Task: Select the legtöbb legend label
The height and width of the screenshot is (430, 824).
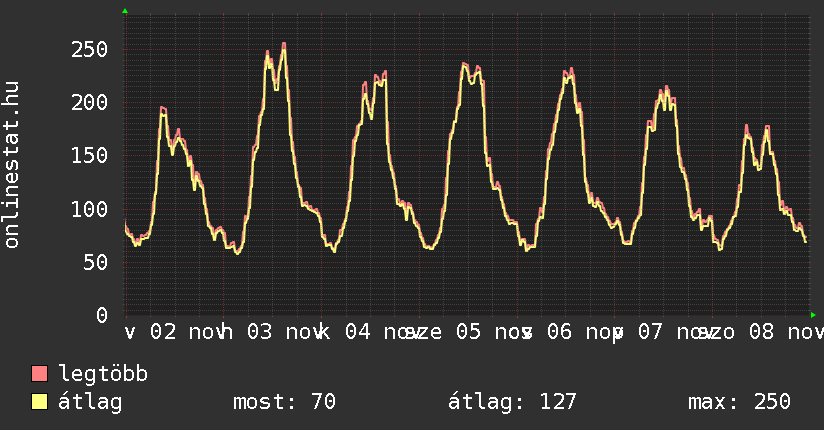Action: pyautogui.click(x=103, y=374)
